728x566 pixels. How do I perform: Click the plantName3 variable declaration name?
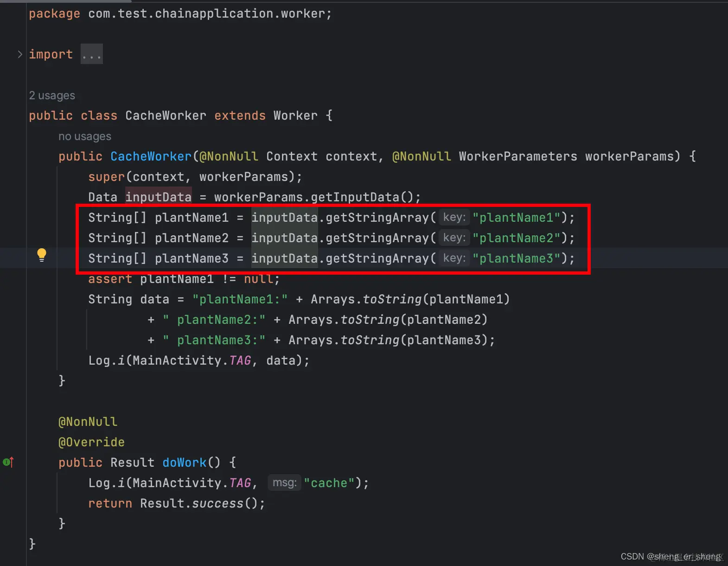tap(192, 258)
